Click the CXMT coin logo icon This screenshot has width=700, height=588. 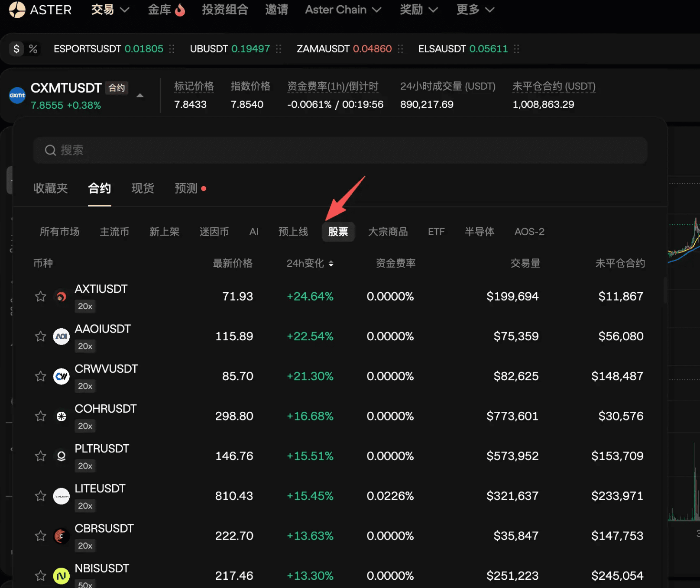point(17,95)
